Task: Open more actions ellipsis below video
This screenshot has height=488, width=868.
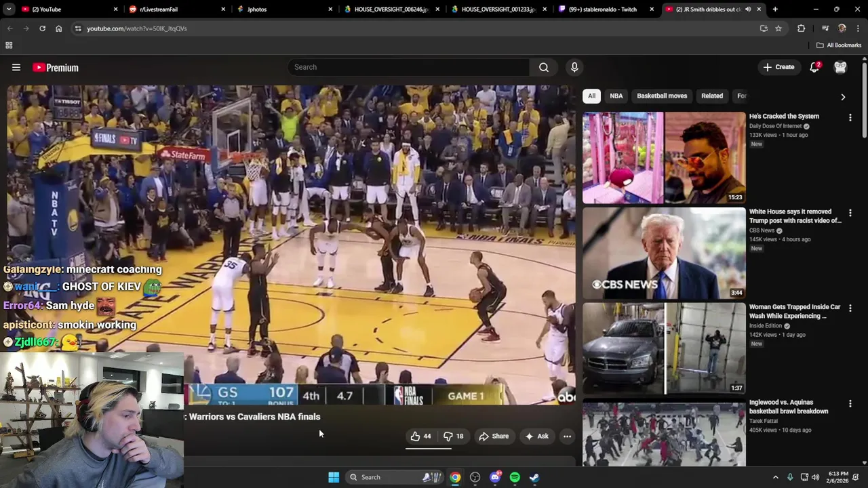Action: (x=567, y=436)
